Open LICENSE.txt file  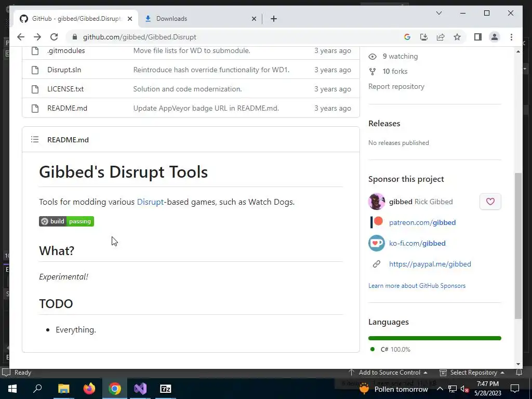(65, 89)
